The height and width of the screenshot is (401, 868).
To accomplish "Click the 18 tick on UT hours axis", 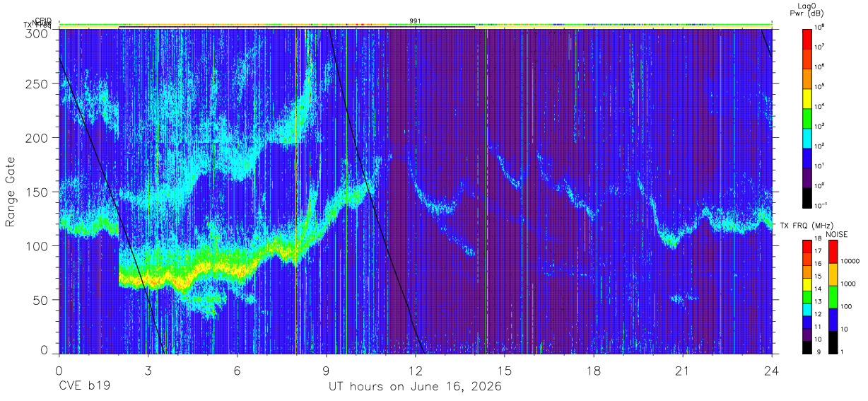I will [594, 371].
